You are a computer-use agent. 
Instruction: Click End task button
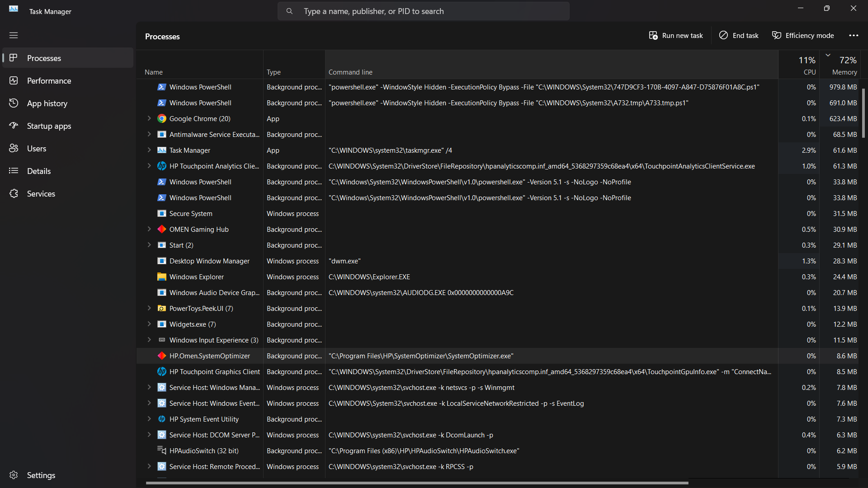739,35
